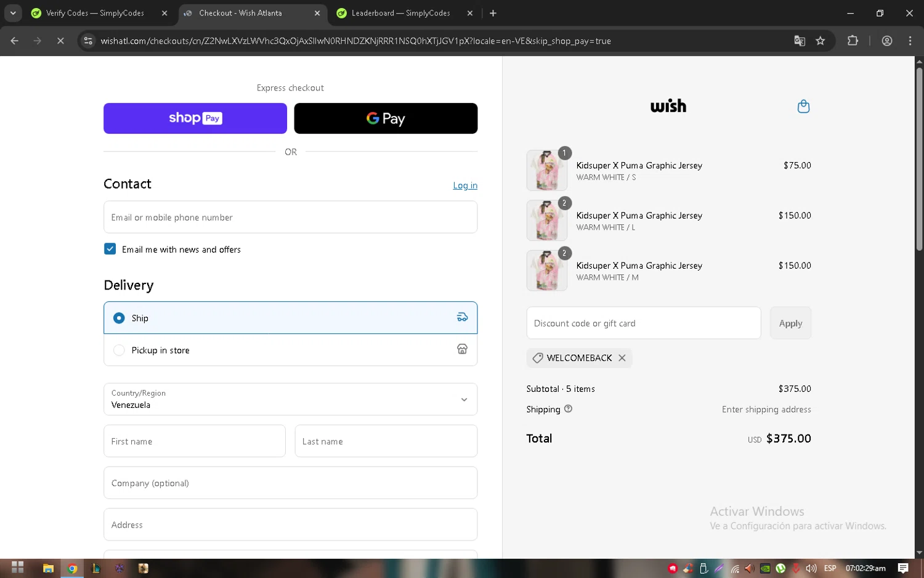Click the Enter shipping address text
Viewport: 924px width, 578px height.
click(x=766, y=409)
